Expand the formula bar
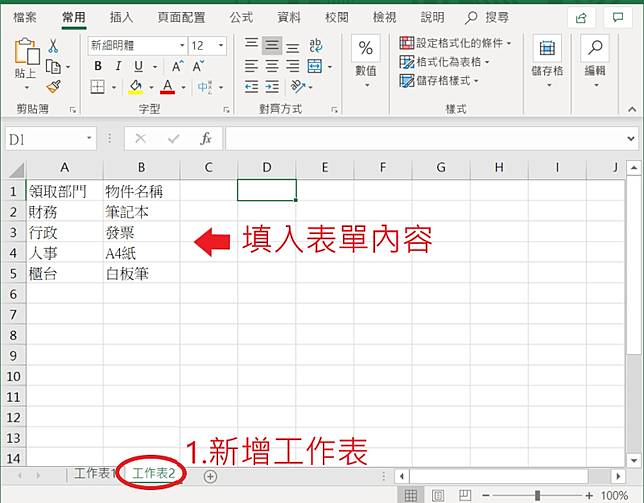The image size is (644, 503). (631, 139)
